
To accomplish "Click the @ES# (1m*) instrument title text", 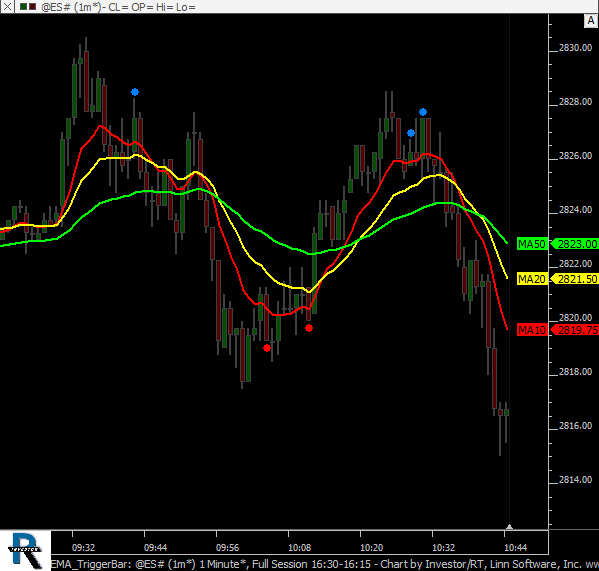I will pos(71,7).
